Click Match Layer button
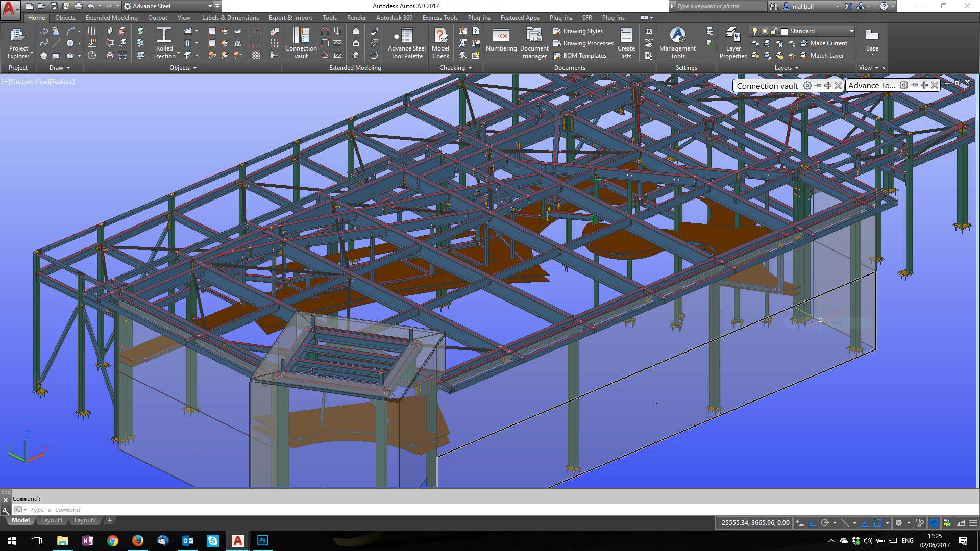Screen dimensions: 980x551 pyautogui.click(x=822, y=56)
